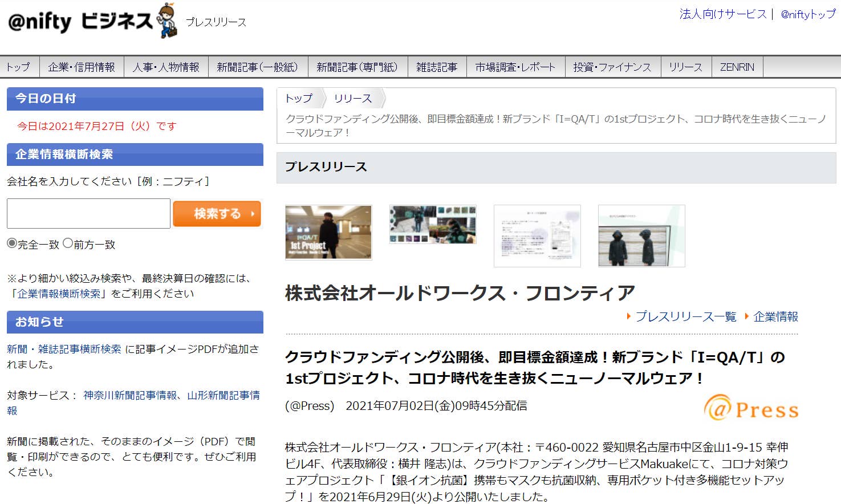841x504 pixels.
Task: Click the プレスリリース gray section header
Action: pyautogui.click(x=556, y=168)
